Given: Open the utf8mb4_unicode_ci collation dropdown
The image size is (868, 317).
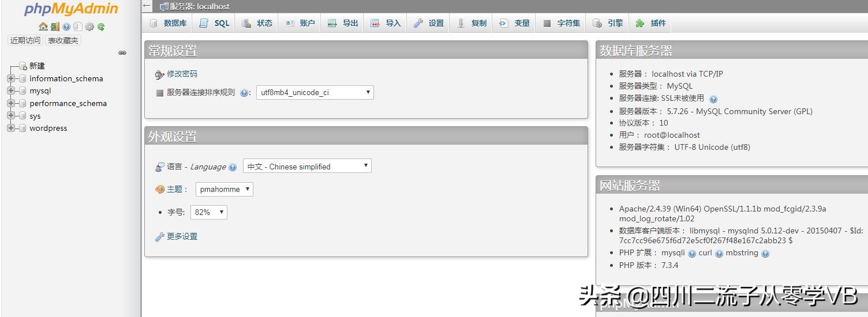Looking at the screenshot, I should pos(315,92).
